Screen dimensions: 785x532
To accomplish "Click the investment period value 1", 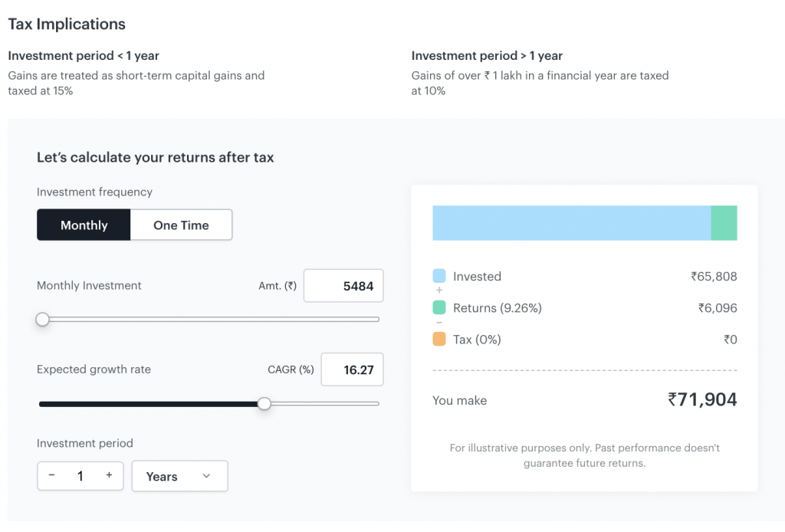I will [x=80, y=476].
